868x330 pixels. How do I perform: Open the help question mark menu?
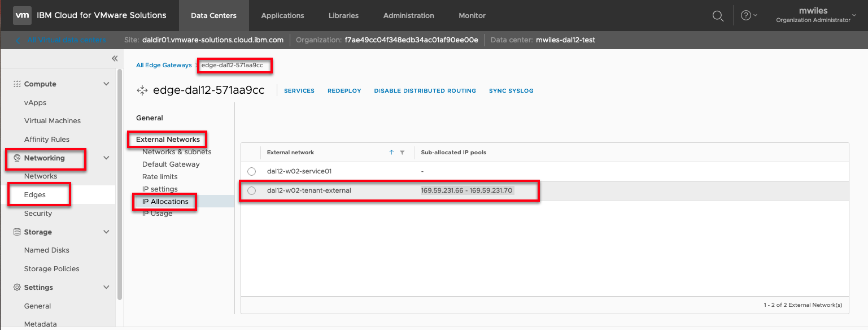pos(746,16)
